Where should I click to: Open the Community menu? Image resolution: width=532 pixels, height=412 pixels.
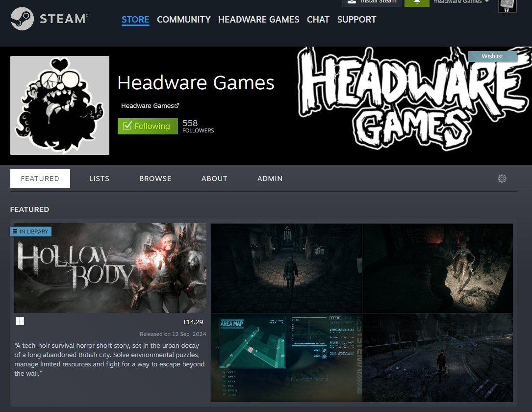(183, 20)
